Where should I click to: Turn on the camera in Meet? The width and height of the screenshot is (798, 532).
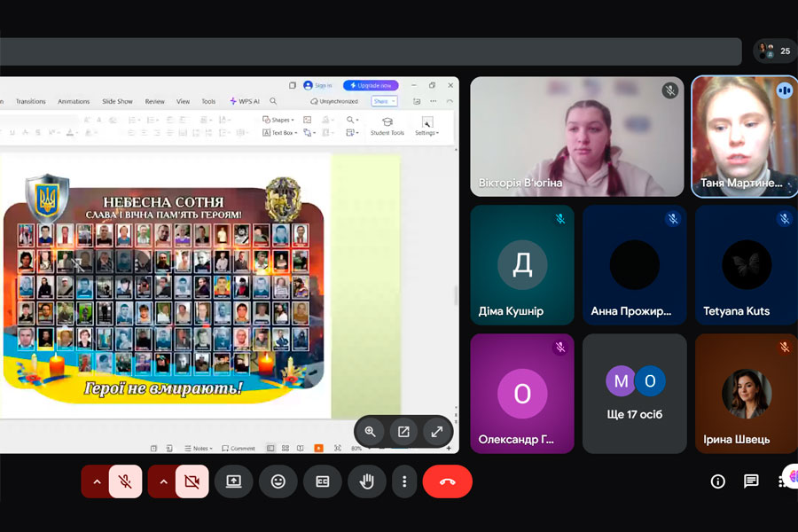(x=192, y=481)
